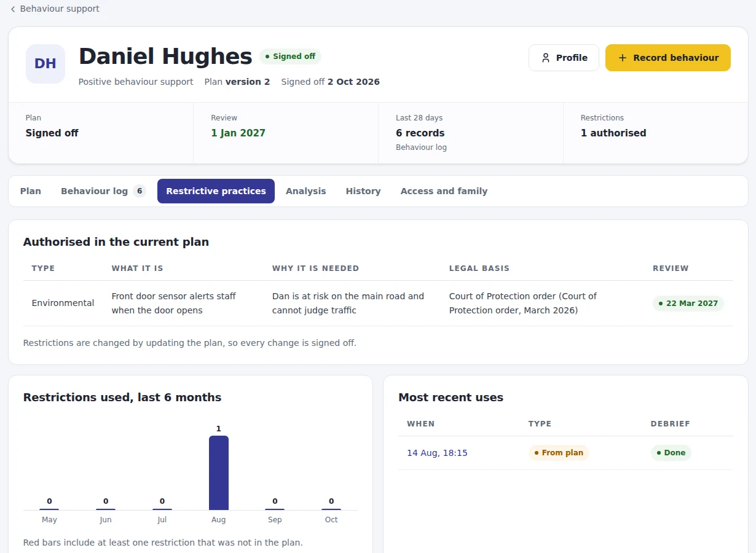Open the Profile button
Viewport: 756px width, 553px height.
564,58
